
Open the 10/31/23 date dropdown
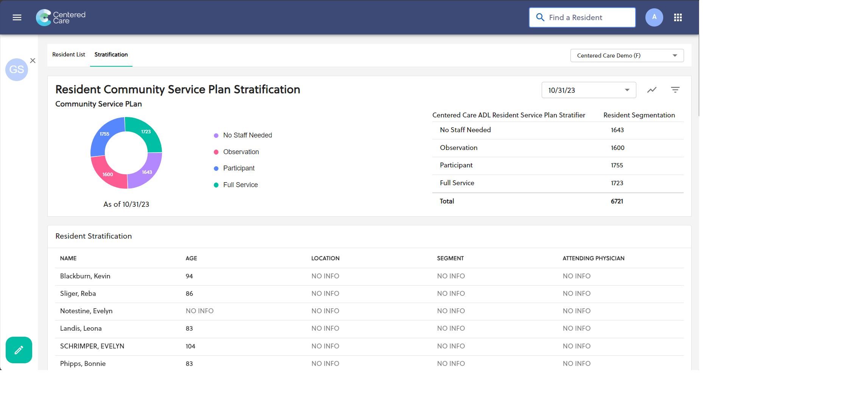click(x=589, y=90)
